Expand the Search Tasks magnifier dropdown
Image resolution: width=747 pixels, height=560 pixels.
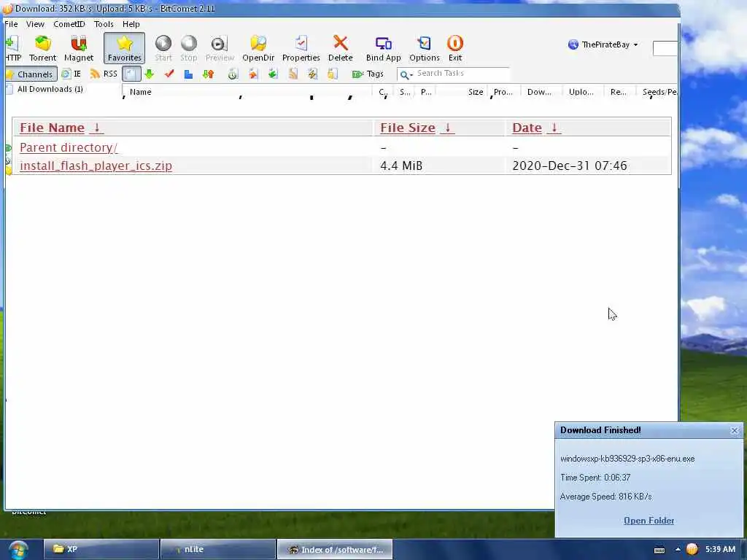[406, 75]
